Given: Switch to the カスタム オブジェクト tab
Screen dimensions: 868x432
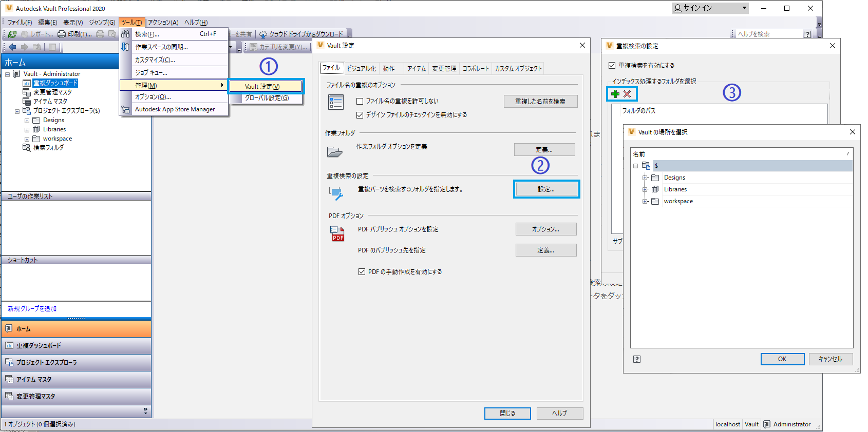Looking at the screenshot, I should click(518, 68).
